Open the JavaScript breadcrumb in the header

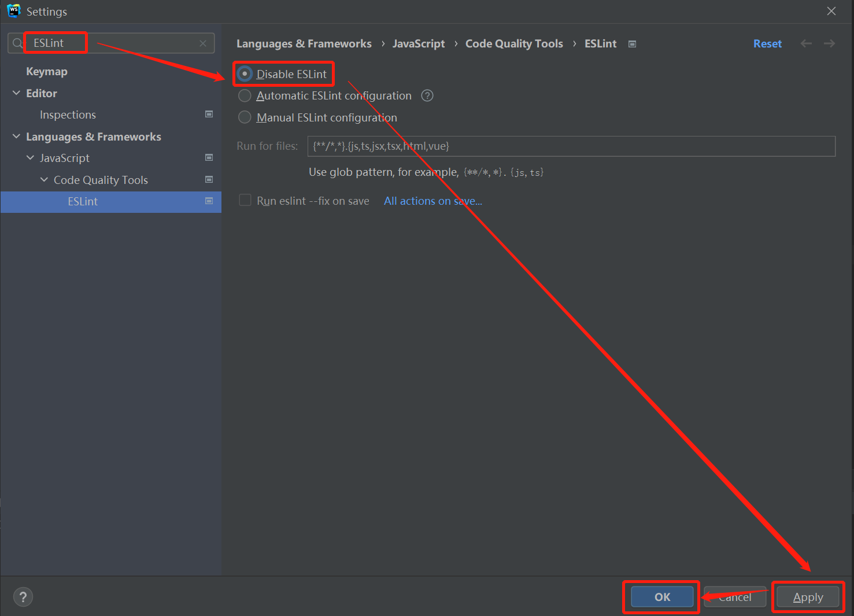(x=418, y=43)
